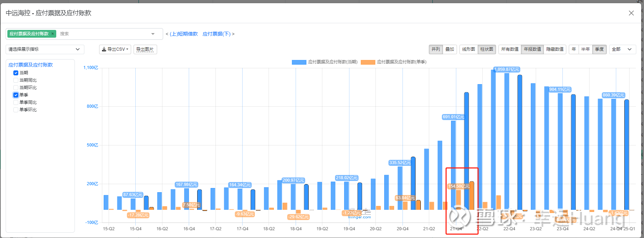Viewport: 644px width, 238px height.
Task: Click the 24-Q2 axis label
Action: click(x=589, y=229)
